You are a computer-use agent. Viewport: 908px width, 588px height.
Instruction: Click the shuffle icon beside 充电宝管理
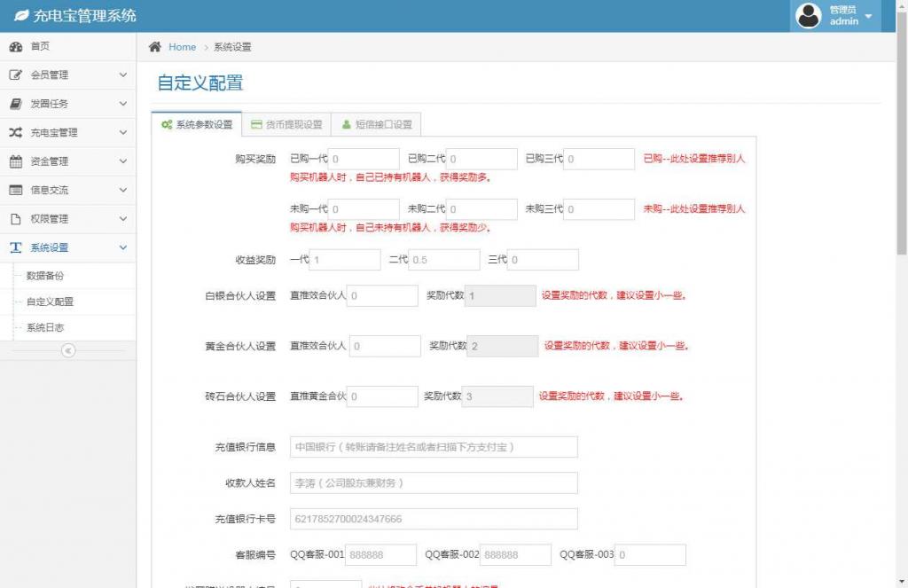16,133
